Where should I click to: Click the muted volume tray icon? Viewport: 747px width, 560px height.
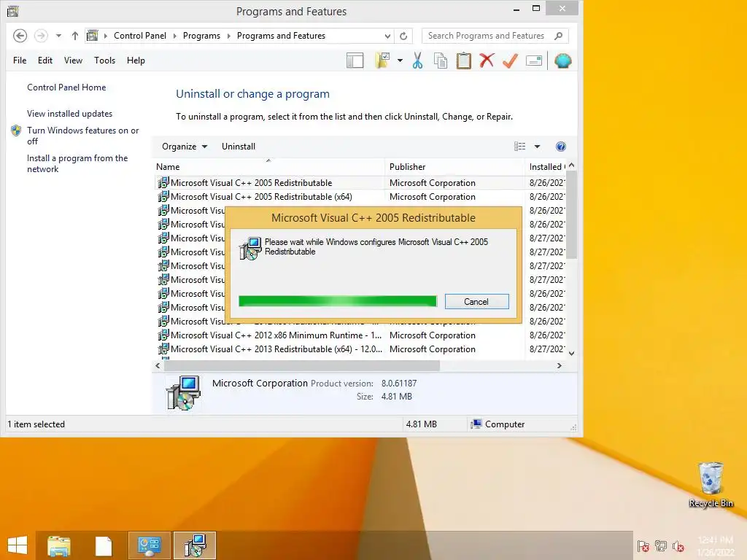(678, 545)
